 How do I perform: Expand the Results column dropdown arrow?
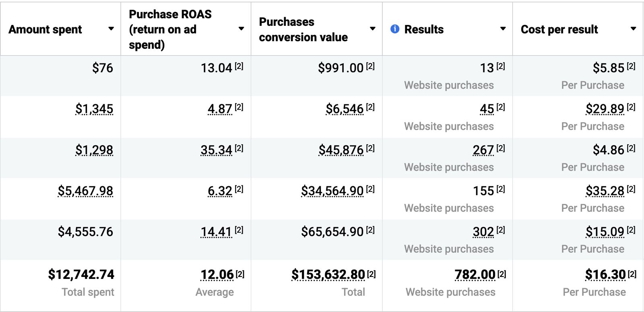tap(503, 29)
